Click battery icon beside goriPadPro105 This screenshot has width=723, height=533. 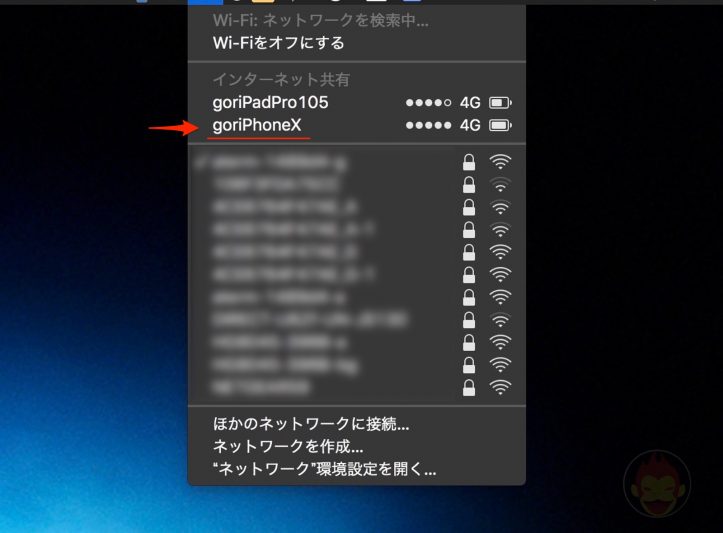coord(500,103)
